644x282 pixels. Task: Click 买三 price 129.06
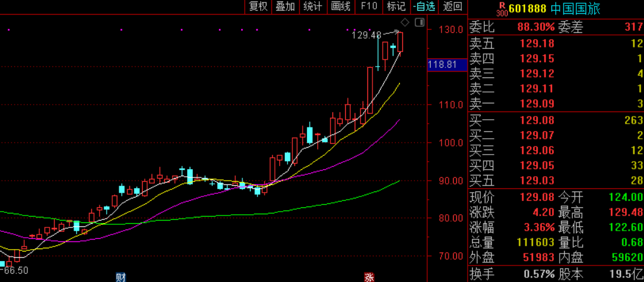point(537,150)
